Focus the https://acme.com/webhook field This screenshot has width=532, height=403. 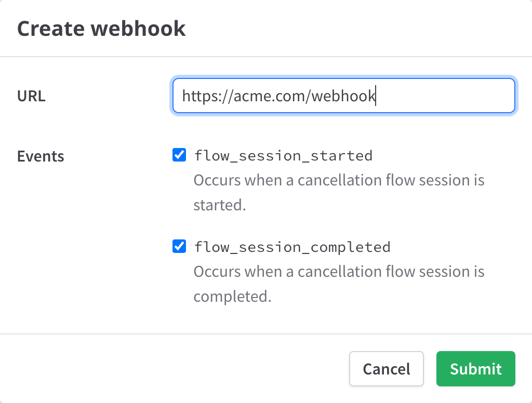coord(343,96)
